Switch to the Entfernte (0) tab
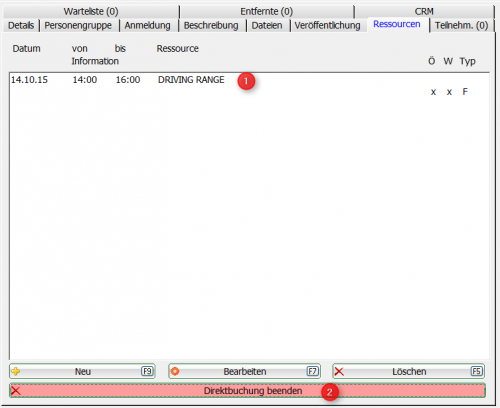Viewport: 500px width, 408px height. (x=267, y=11)
